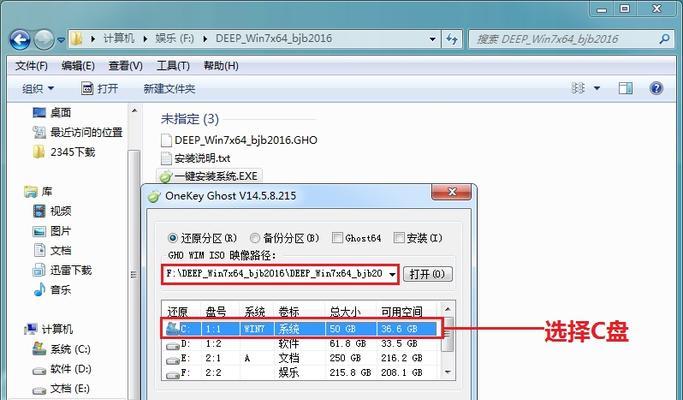Click the blue help question mark icon
Screen dimensions: 683x400
pos(656,88)
